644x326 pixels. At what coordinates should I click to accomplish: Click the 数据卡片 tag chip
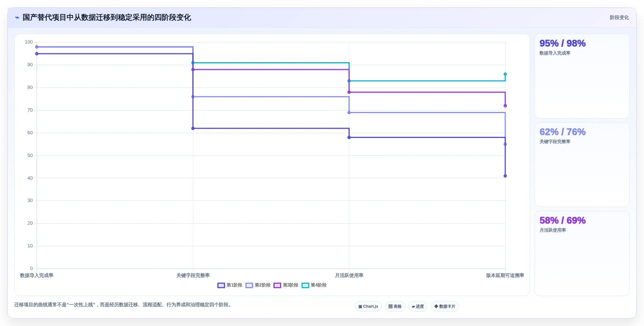pos(445,307)
